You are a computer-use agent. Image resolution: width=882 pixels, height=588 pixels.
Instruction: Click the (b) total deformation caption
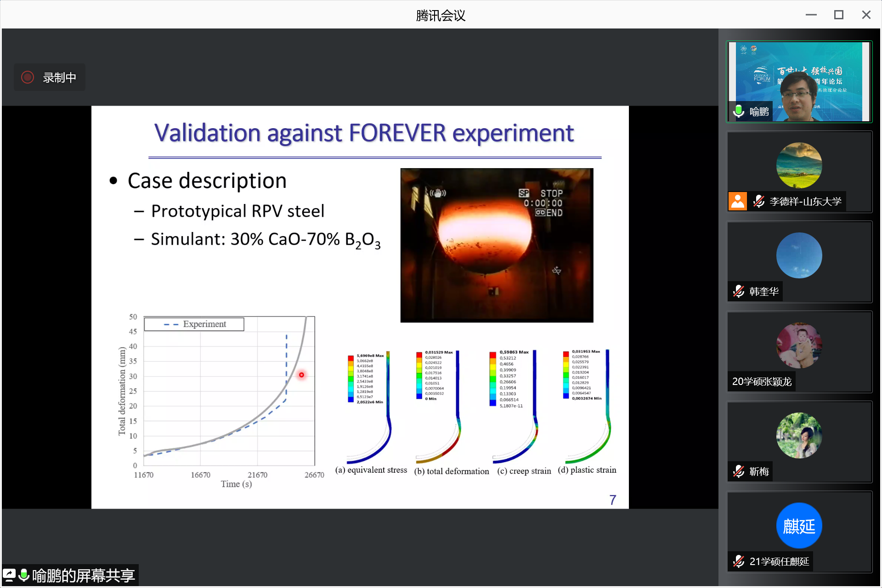coord(452,471)
